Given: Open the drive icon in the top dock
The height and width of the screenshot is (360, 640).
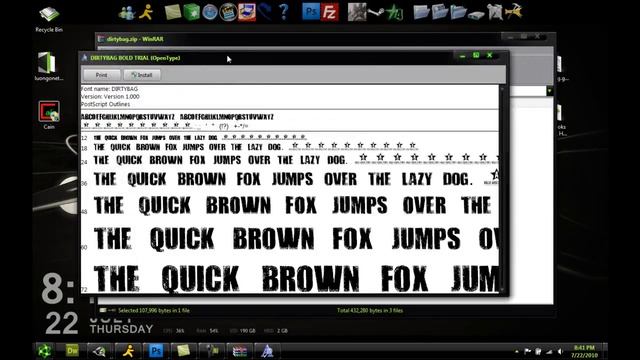Looking at the screenshot, I should click(x=476, y=15).
